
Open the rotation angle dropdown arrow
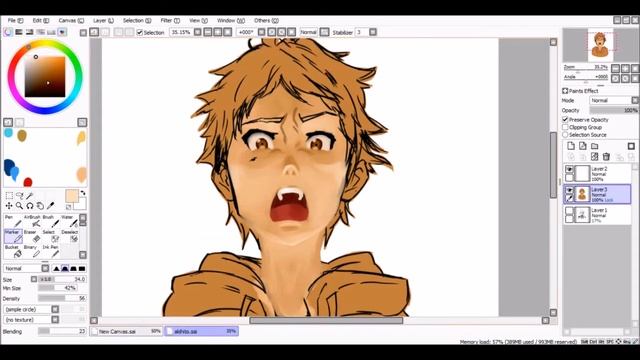coord(262,32)
